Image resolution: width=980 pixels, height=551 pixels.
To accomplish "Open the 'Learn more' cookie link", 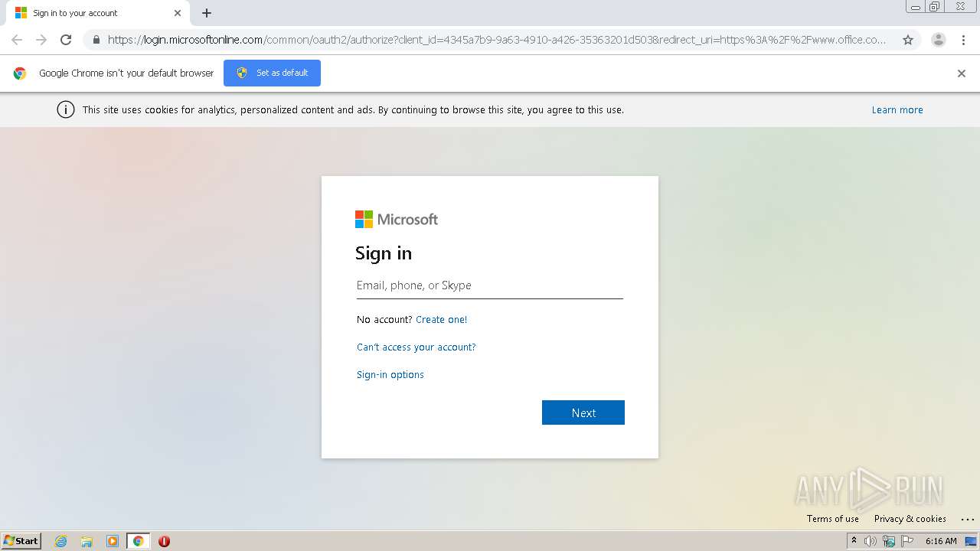I will point(897,110).
